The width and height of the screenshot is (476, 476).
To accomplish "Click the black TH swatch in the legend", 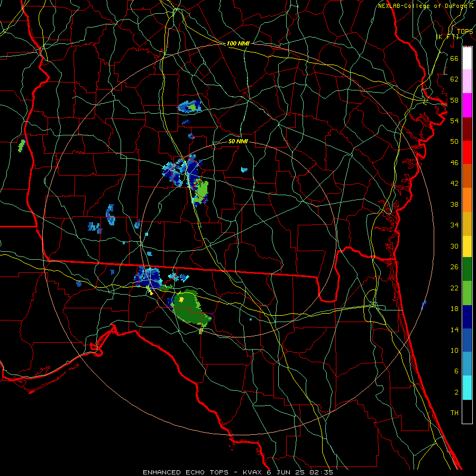I will tap(467, 411).
